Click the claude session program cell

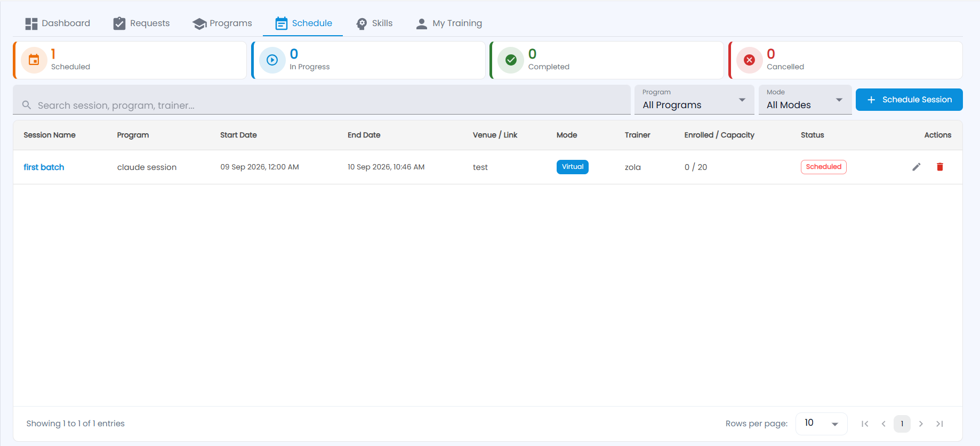pyautogui.click(x=147, y=167)
